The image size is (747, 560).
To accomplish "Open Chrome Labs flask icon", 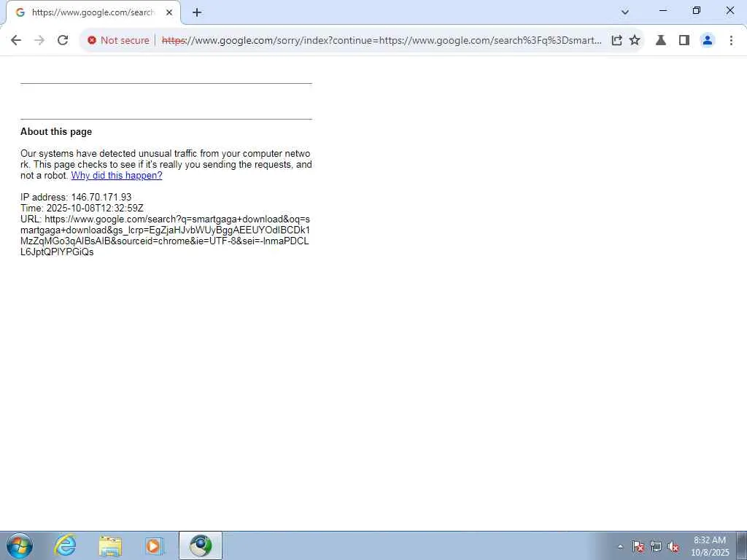I will tap(661, 41).
